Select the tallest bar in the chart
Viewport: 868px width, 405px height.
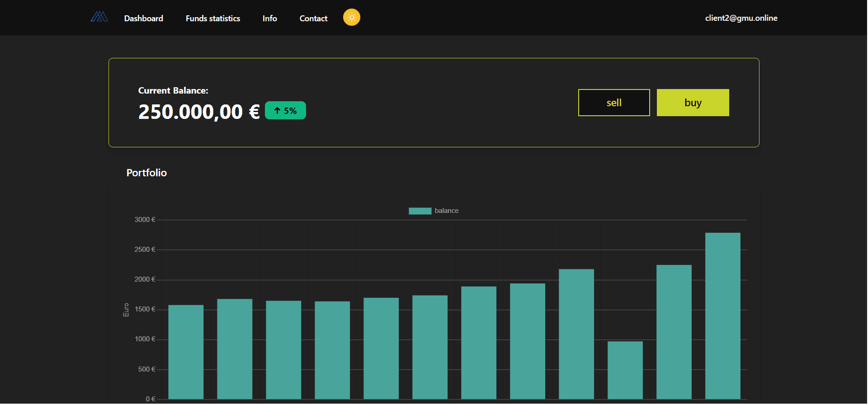coord(722,316)
